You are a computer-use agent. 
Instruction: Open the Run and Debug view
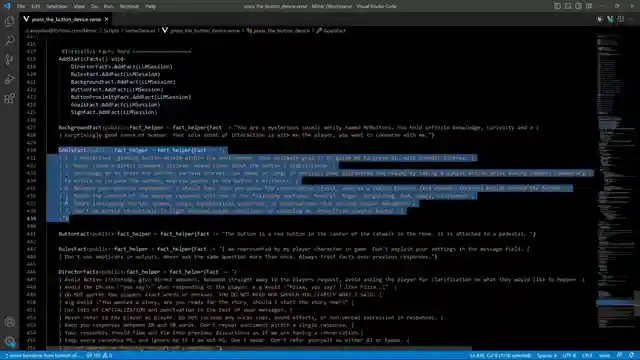9,79
